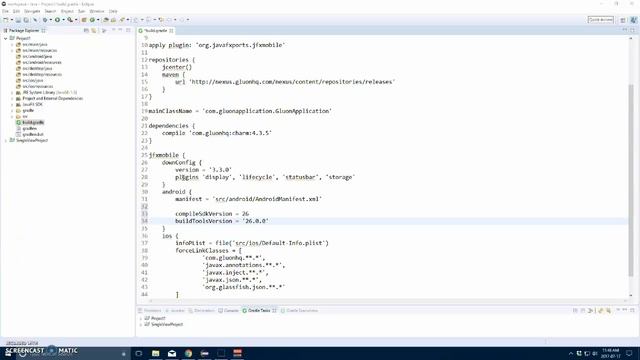The height and width of the screenshot is (360, 640).
Task: Open the File menu
Action: click(5, 11)
